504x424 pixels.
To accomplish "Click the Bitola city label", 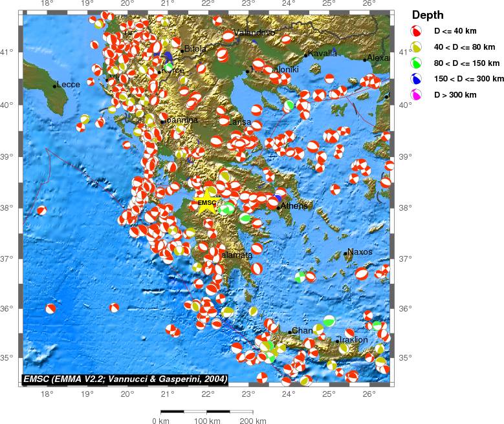I will tap(195, 49).
